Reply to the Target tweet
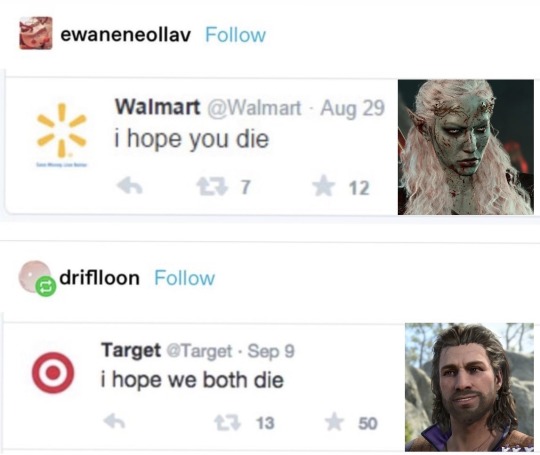 point(114,421)
